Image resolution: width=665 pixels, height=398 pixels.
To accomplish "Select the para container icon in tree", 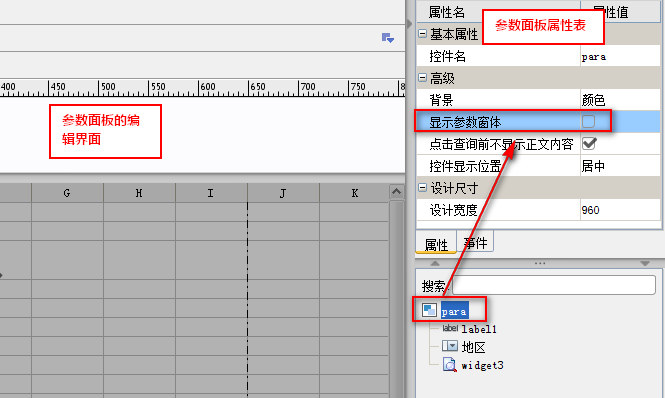I will (429, 310).
